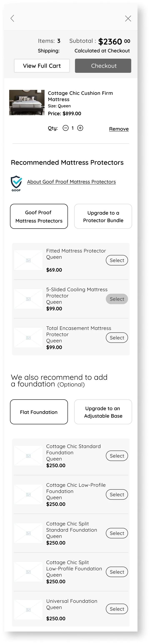Select Cottage Chic Standard Foundation
This screenshot has height=644, width=150.
[x=117, y=456]
